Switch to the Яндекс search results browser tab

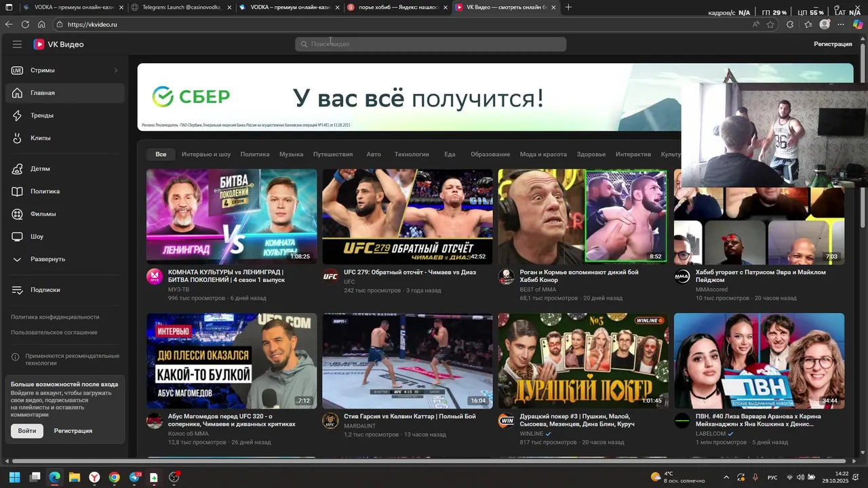coord(399,7)
